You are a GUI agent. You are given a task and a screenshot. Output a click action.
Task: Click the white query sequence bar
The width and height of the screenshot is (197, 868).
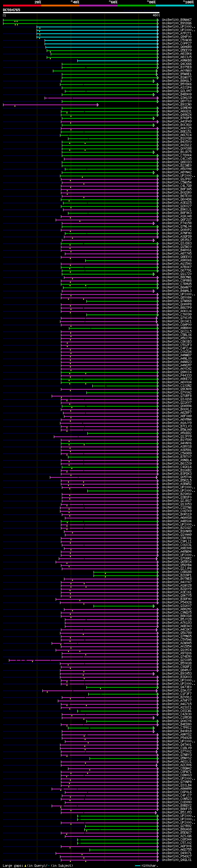coord(81,12)
